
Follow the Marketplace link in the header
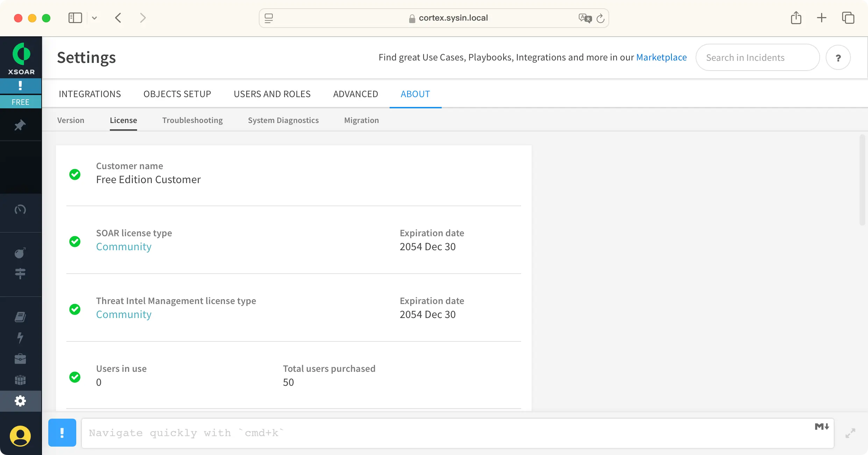tap(661, 57)
